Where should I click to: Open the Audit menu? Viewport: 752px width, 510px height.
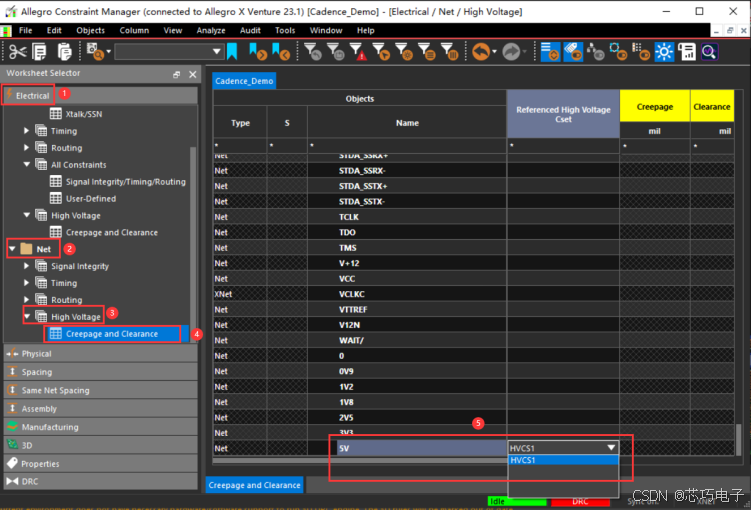(250, 30)
